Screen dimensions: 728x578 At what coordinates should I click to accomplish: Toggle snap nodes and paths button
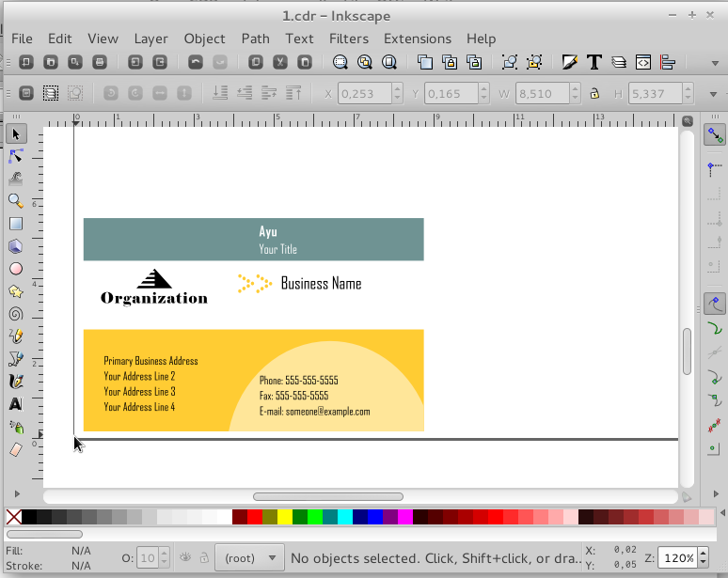coord(715,304)
